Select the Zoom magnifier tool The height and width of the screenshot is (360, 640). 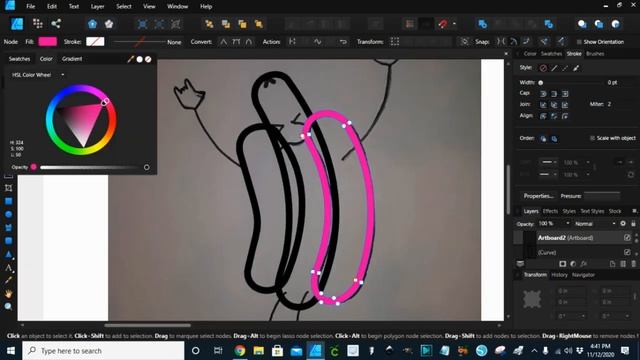coord(8,307)
